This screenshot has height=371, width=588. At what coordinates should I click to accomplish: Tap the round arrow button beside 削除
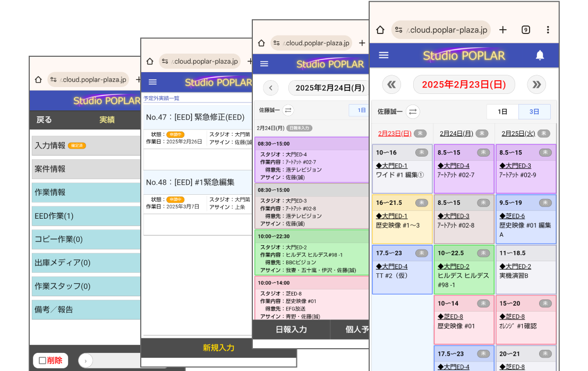coord(86,360)
